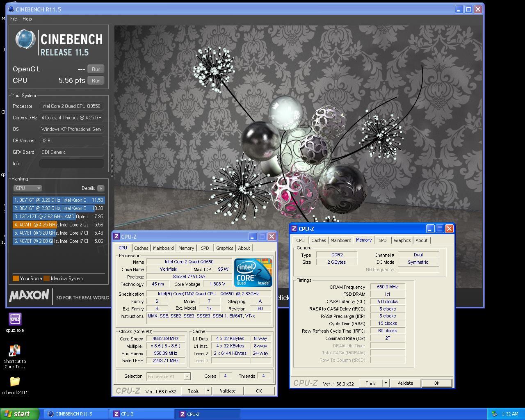This screenshot has width=525, height=420.
Task: Select Graphics tab in CPU-Z Memory window
Action: point(402,240)
